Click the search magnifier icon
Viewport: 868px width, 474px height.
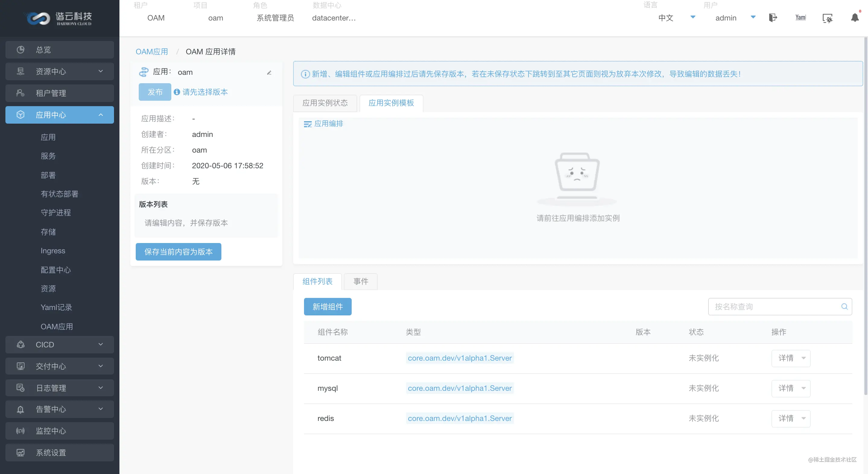(x=844, y=307)
